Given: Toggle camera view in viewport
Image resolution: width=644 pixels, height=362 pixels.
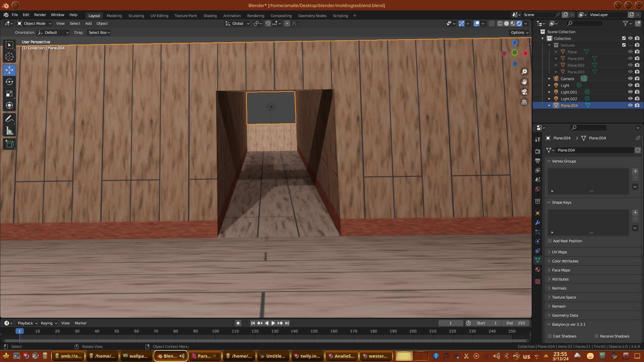Looking at the screenshot, I should click(524, 92).
